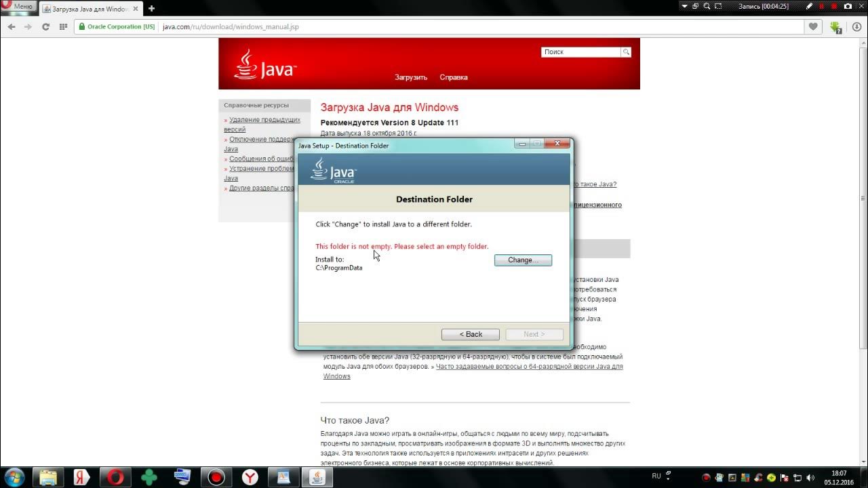
Task: Click the Поиск search field
Action: pos(581,52)
